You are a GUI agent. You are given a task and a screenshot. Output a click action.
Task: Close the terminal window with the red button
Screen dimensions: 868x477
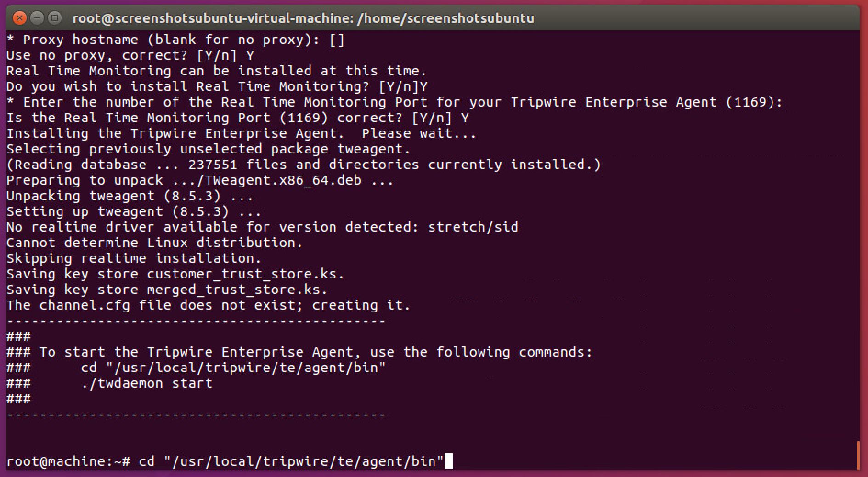[x=19, y=18]
